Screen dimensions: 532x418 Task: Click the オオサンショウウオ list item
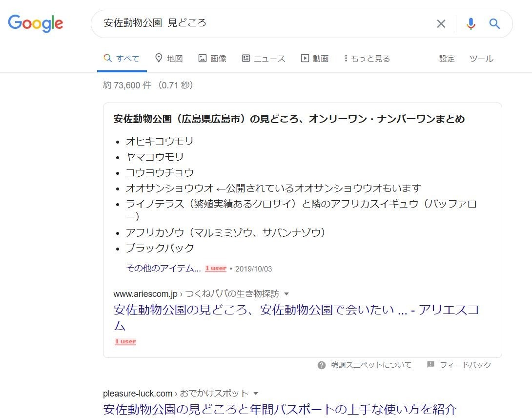point(273,188)
